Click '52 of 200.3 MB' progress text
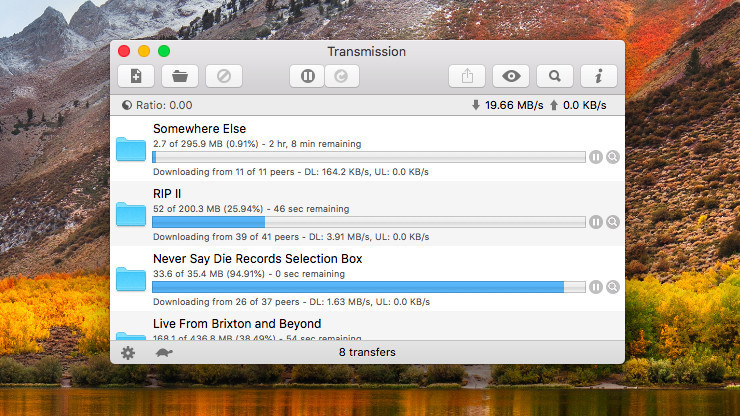 186,209
